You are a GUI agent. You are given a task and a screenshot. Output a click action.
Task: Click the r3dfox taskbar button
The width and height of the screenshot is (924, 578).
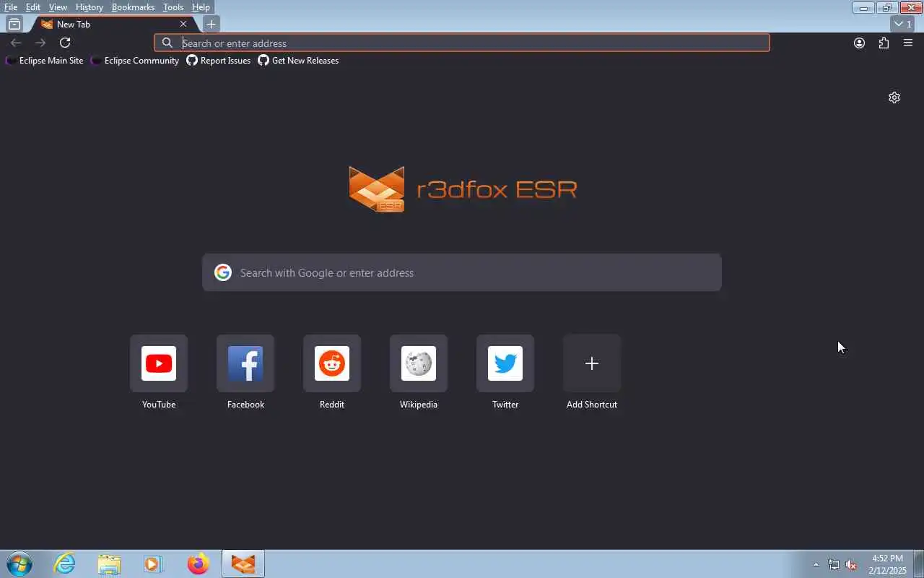pos(243,564)
